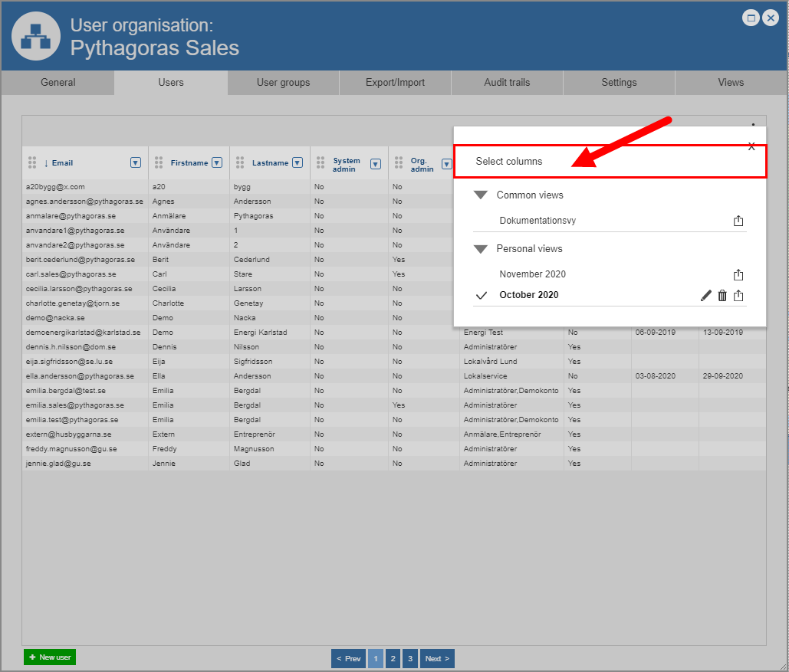Open the Org. admin filter dropdown
789x672 pixels.
pos(446,164)
